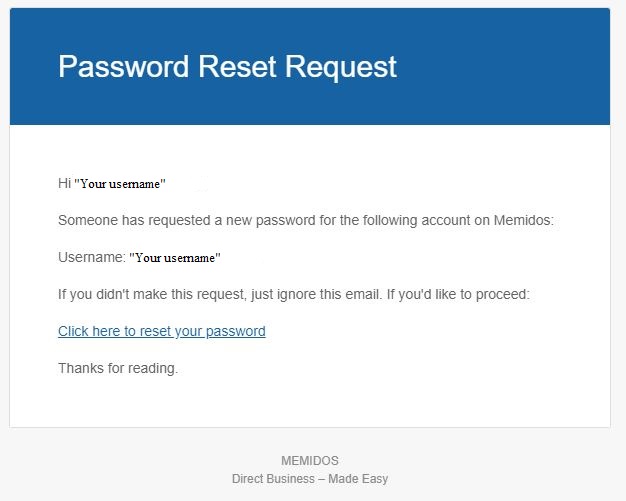Click the word Request in the header title
The image size is (626, 501).
click(x=341, y=67)
